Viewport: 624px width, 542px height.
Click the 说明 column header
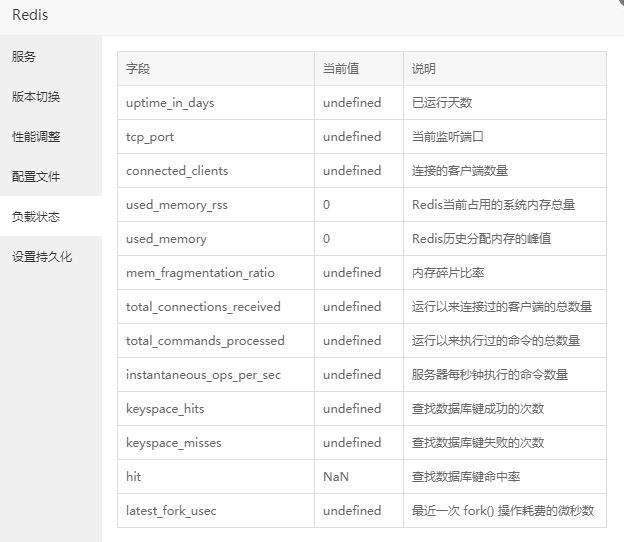[x=505, y=68]
